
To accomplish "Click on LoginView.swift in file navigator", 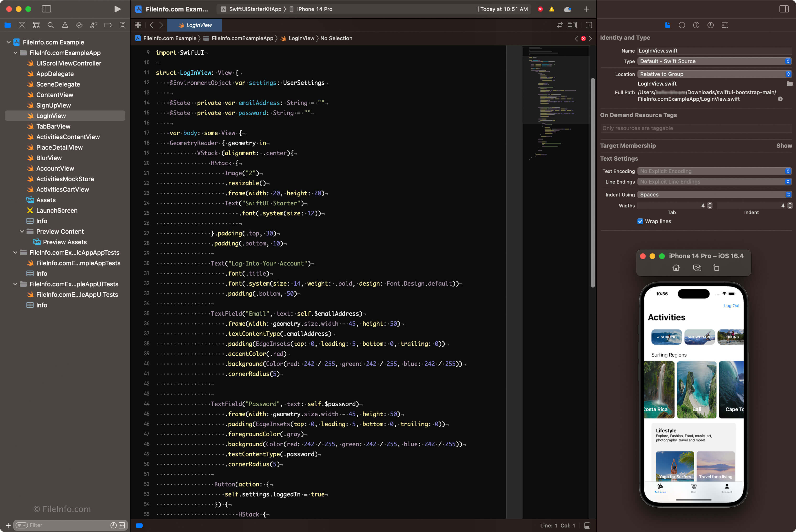I will click(50, 115).
